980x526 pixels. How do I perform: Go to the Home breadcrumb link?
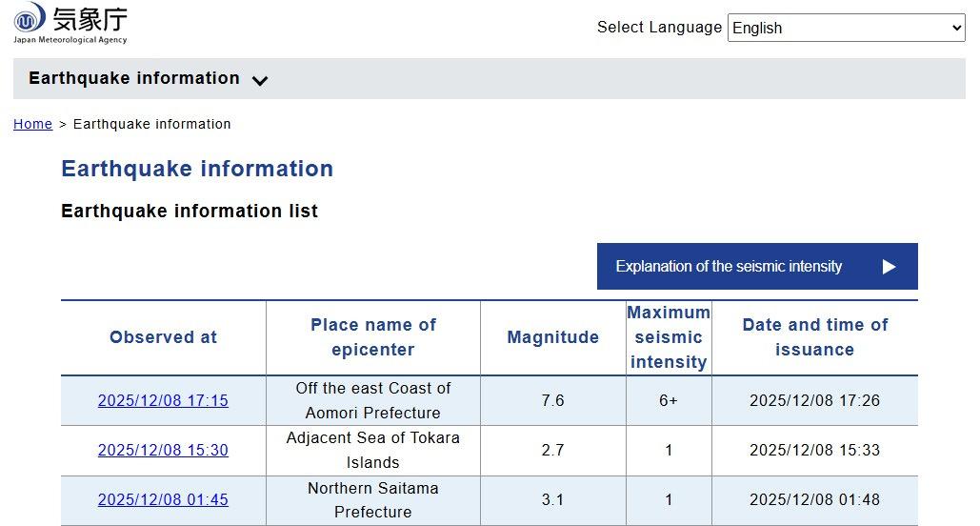32,124
